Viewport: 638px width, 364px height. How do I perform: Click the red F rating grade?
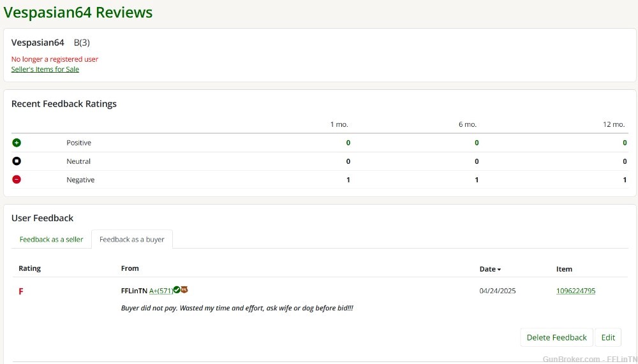point(21,291)
